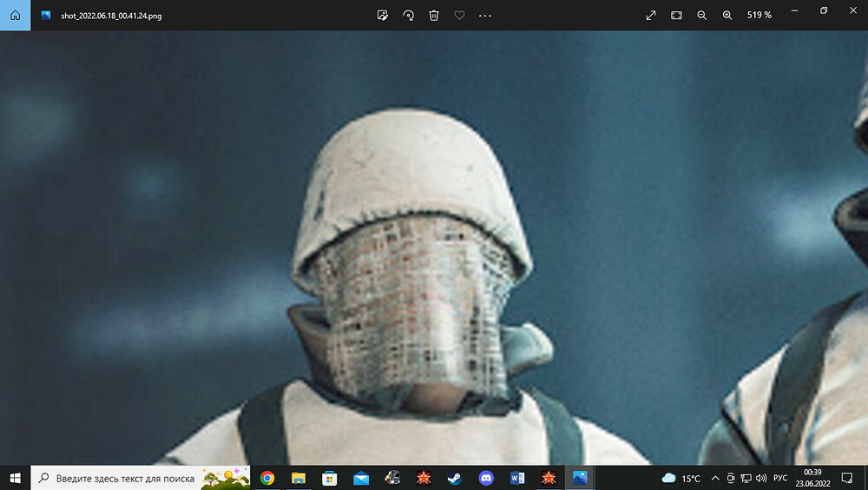868x490 pixels.
Task: Zoom out of the image
Action: click(x=702, y=16)
